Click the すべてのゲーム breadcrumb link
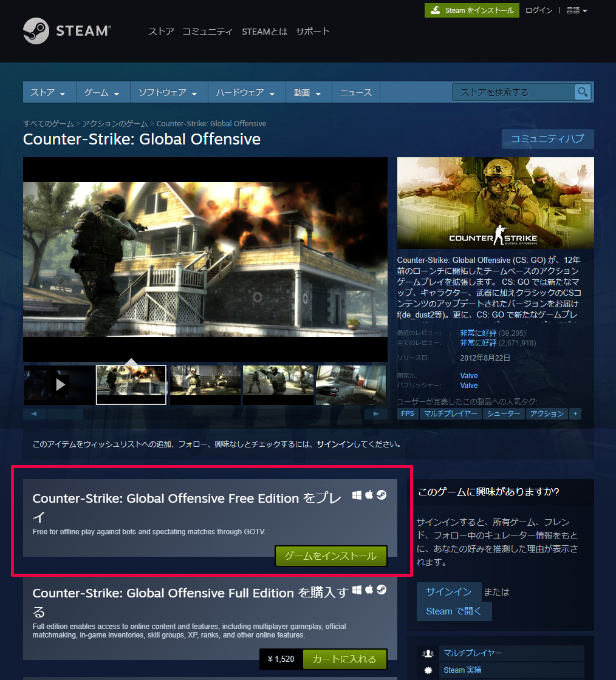Viewport: 616px width, 680px height. click(49, 124)
